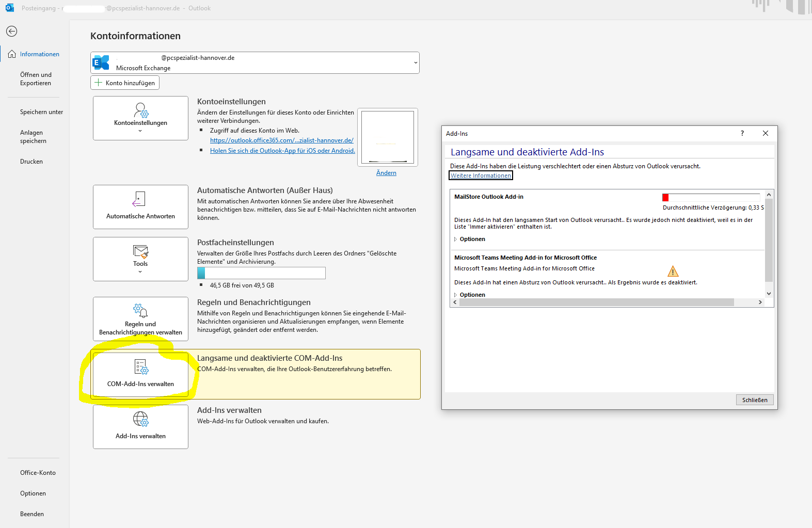The width and height of the screenshot is (812, 528).
Task: Click the horizontal scrollbar in Add-Ins list
Action: pos(596,302)
